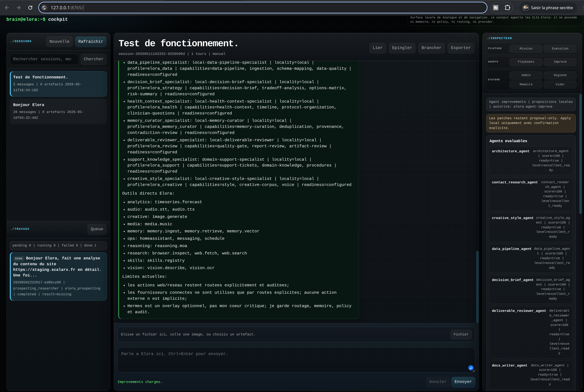The height and width of the screenshot is (392, 584).
Task: Export the session with Exporter
Action: (x=461, y=48)
